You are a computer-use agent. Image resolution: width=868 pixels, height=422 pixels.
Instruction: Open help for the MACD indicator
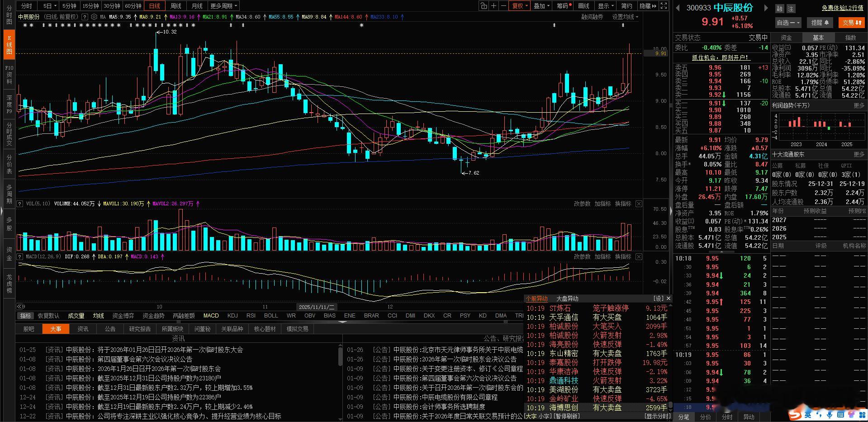[20, 257]
